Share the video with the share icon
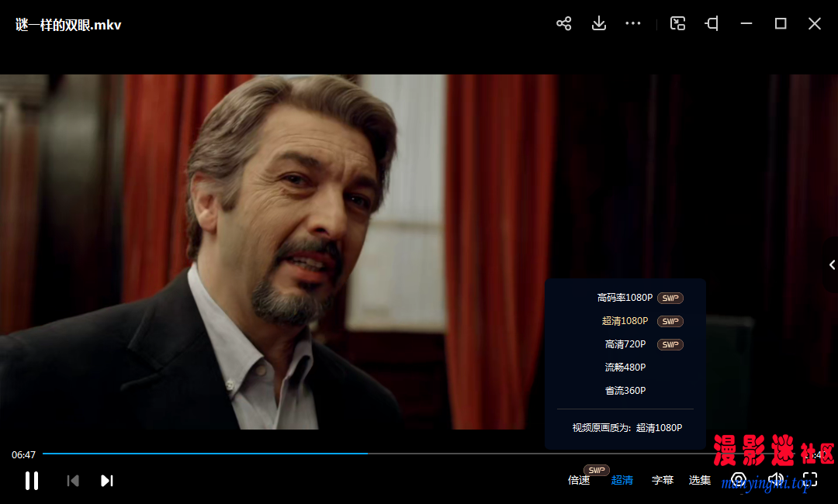 564,23
